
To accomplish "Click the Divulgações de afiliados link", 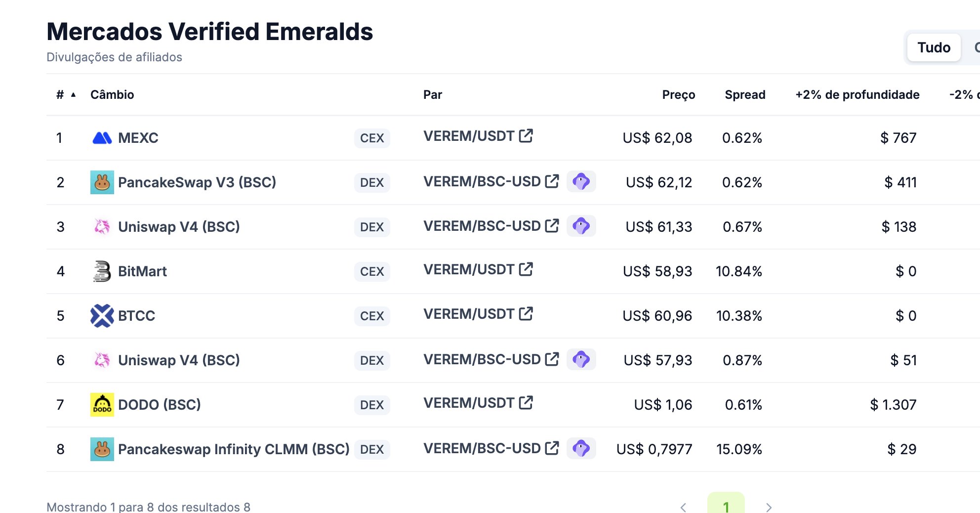I will pyautogui.click(x=114, y=57).
